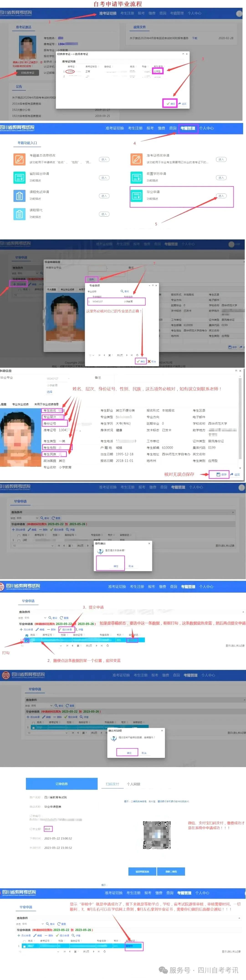Expand page-size 10 dropdown behind 操作确认 dialog

pos(52,546)
